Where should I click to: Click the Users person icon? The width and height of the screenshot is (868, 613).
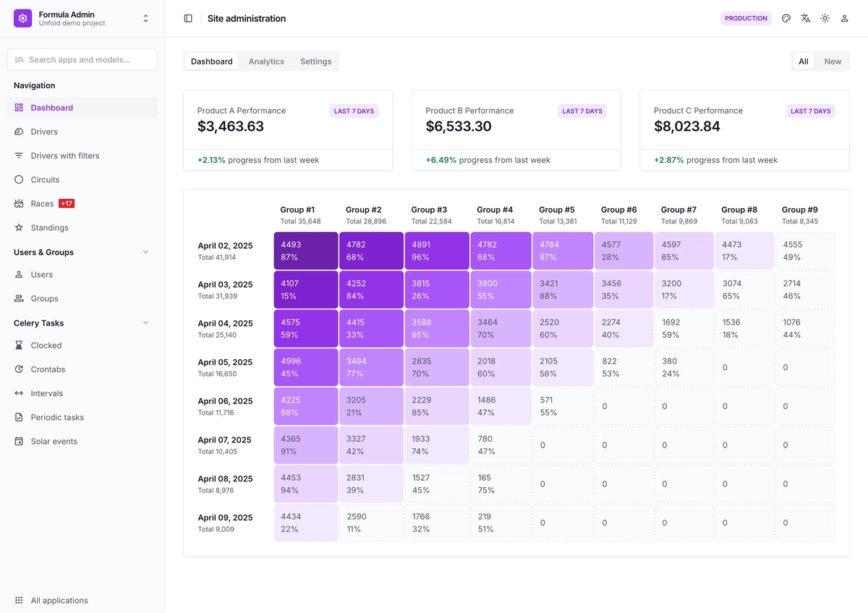click(19, 275)
